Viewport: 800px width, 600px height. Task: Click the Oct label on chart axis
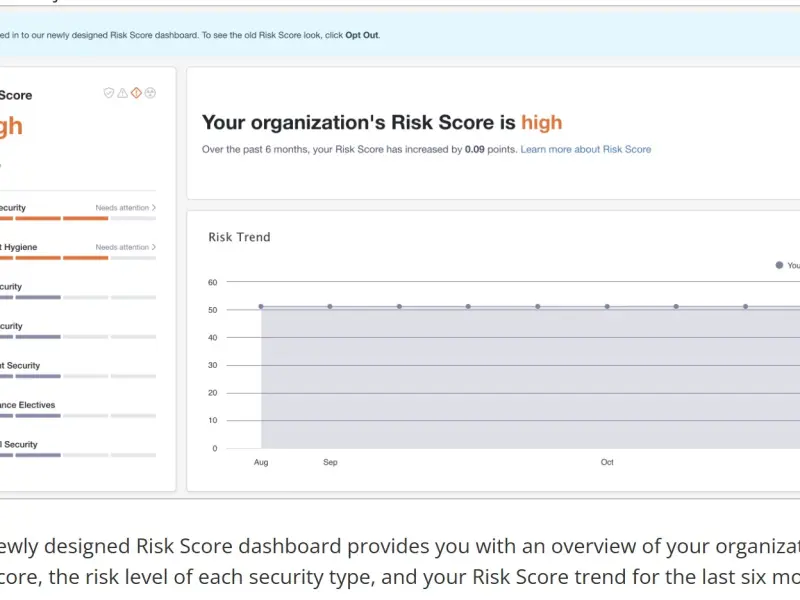point(607,462)
